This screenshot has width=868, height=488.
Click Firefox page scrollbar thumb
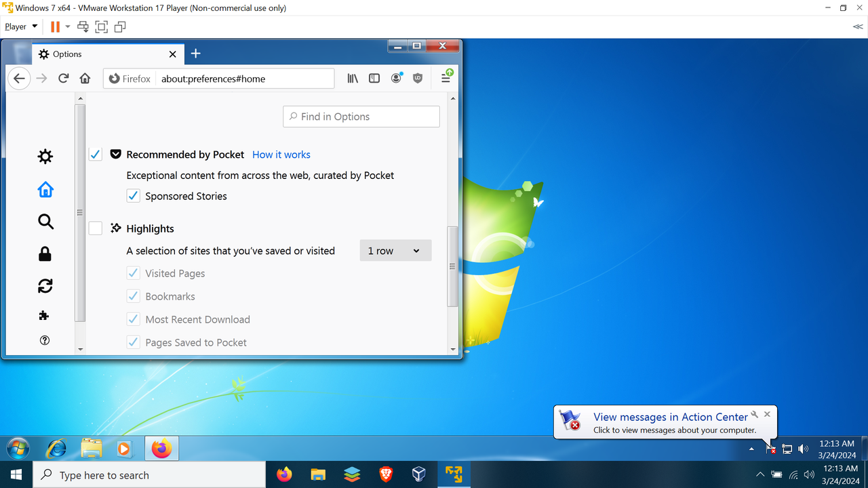453,266
